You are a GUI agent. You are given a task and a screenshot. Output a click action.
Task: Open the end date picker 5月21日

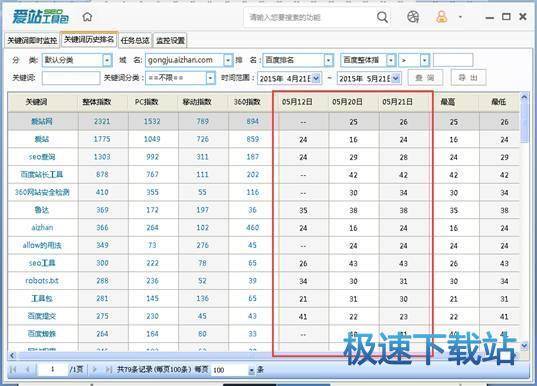(x=396, y=78)
